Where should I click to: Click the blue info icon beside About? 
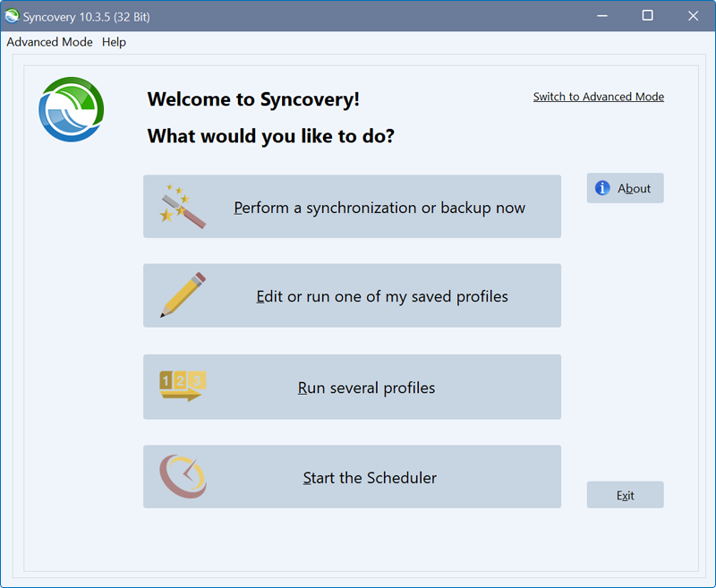tap(602, 188)
